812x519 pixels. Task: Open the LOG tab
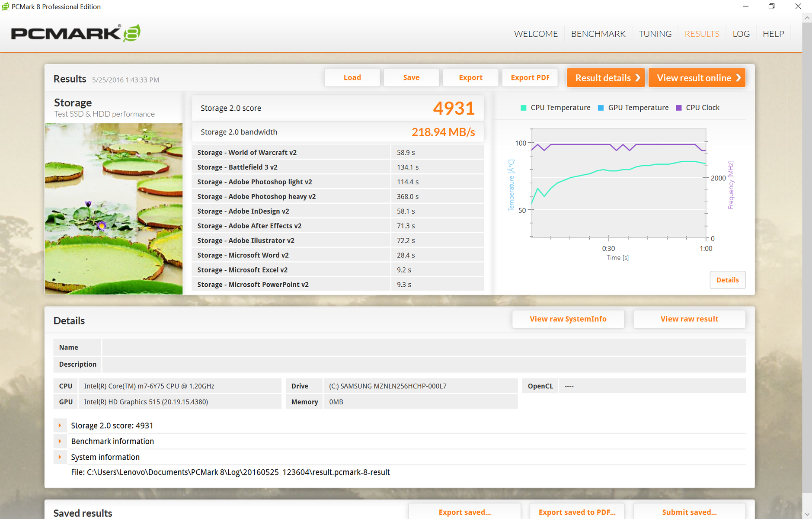coord(741,34)
